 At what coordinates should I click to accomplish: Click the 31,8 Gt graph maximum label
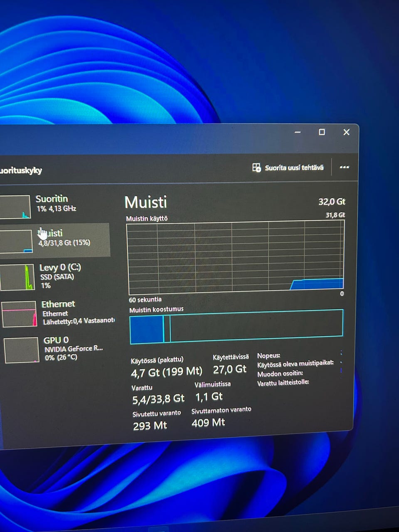pos(335,215)
